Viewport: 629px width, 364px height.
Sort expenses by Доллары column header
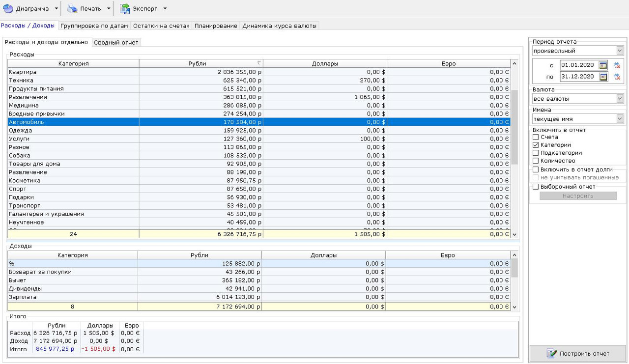tap(325, 63)
